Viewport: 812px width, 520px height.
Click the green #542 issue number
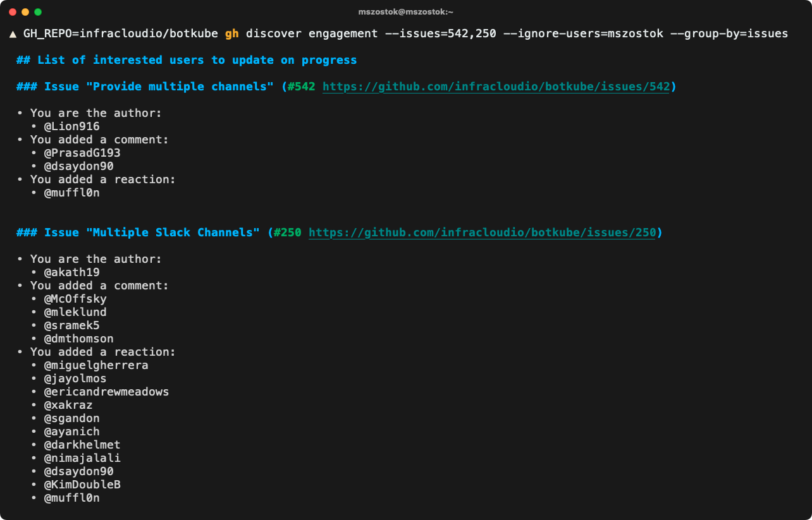click(x=301, y=87)
